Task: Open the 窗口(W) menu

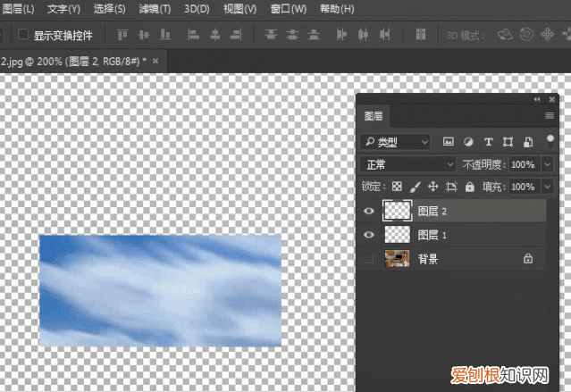Action: 288,9
